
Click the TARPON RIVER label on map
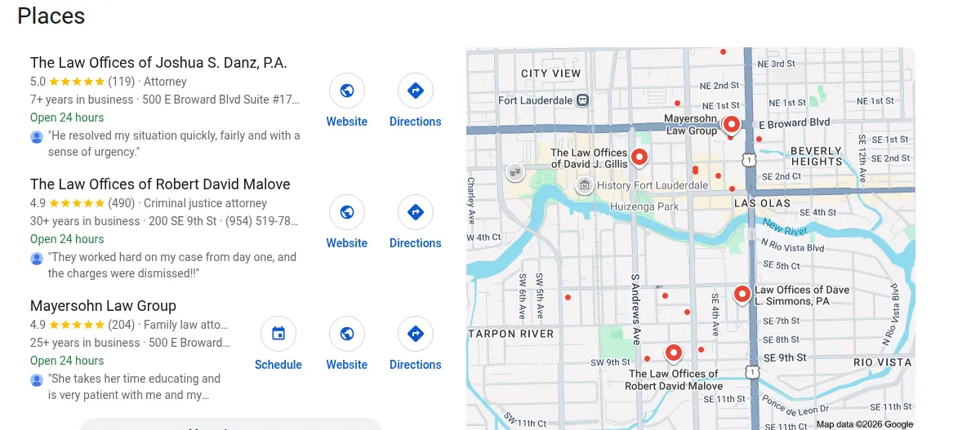tap(513, 334)
